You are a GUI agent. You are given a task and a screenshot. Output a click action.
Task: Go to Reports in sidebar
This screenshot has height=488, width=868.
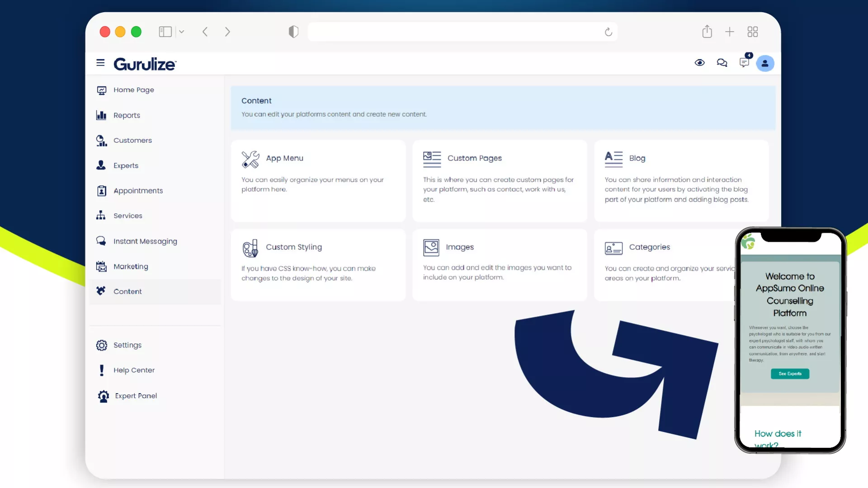pos(127,115)
